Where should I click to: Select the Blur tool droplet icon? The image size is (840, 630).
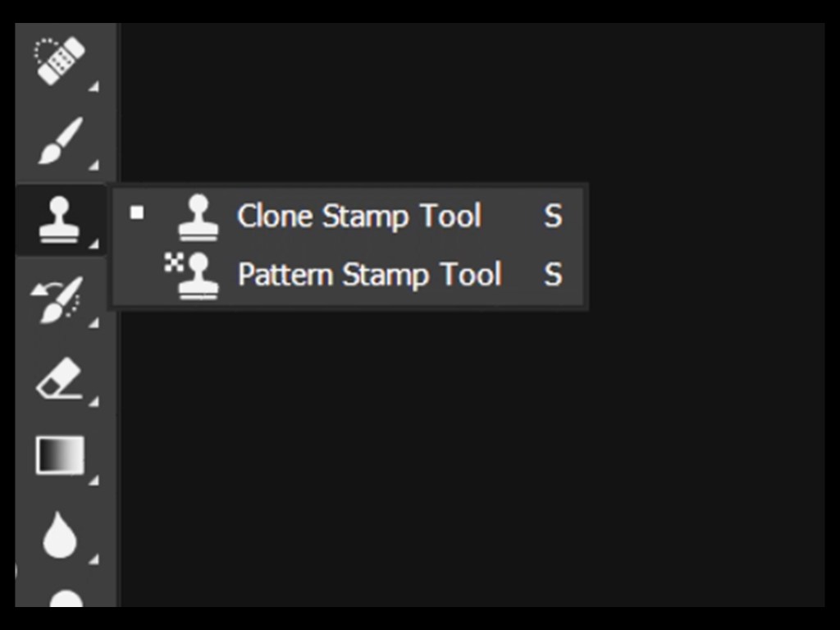60,535
